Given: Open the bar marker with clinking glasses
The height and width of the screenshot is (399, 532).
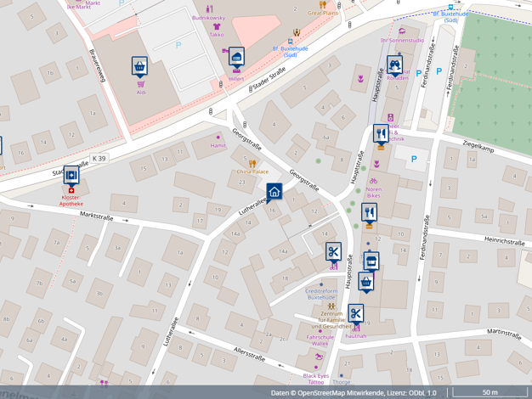Looking at the screenshot, I should (x=394, y=65).
